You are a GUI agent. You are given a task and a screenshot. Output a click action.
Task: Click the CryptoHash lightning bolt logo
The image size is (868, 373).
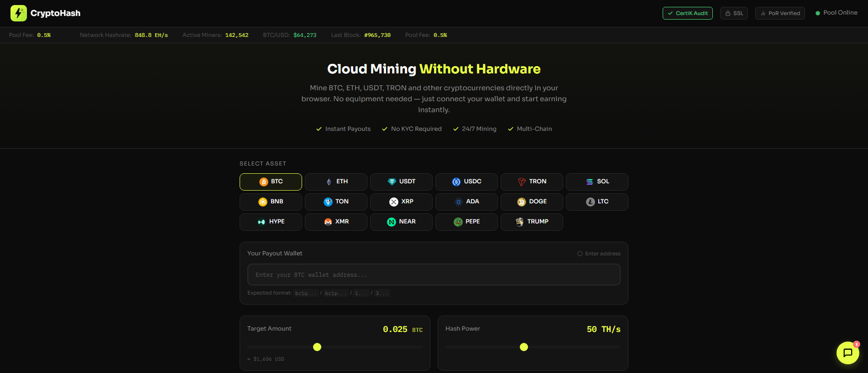(19, 13)
